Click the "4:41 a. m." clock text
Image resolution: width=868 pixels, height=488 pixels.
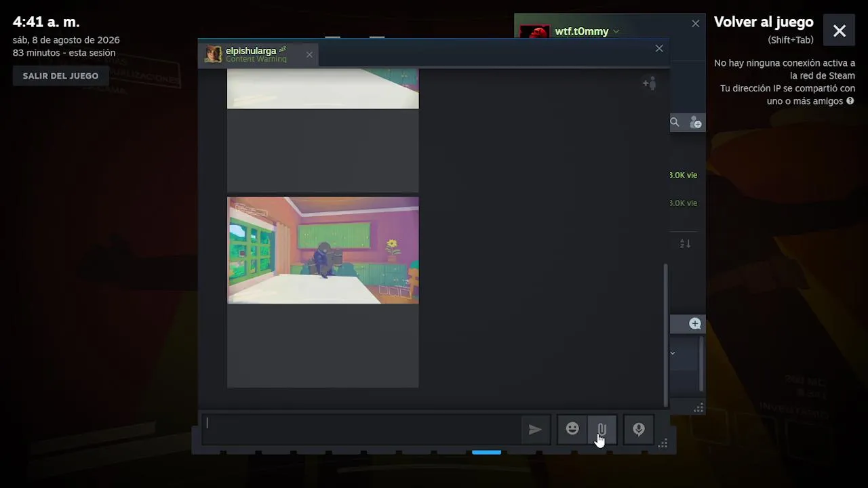click(46, 22)
